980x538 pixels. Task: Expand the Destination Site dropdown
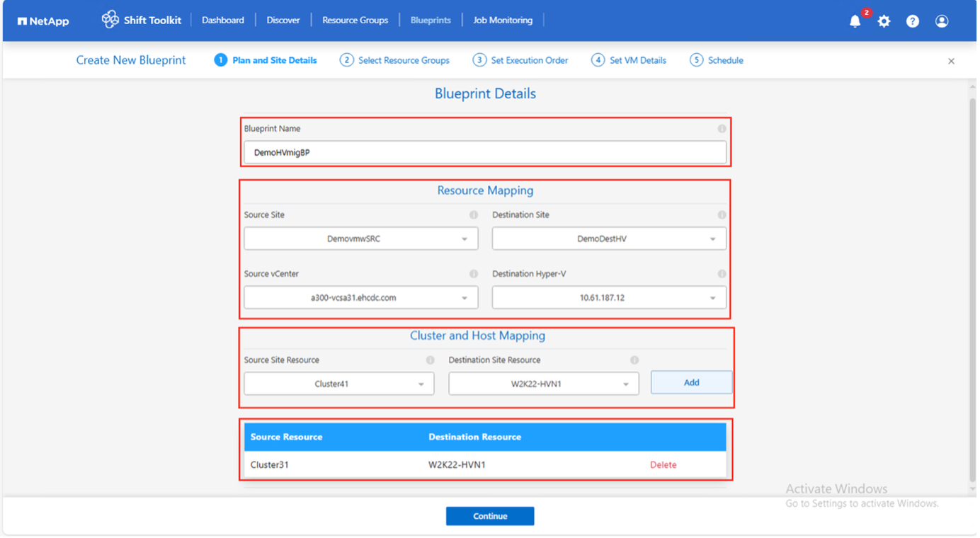609,239
